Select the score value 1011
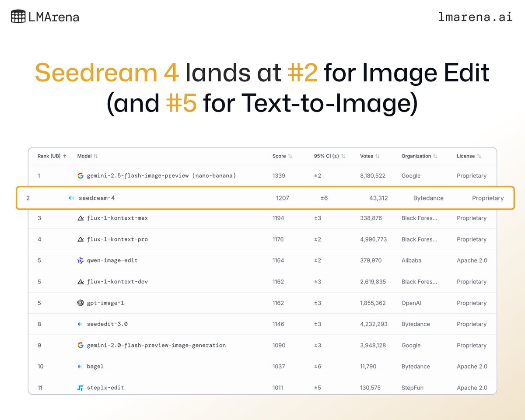The image size is (525, 420). coord(277,388)
